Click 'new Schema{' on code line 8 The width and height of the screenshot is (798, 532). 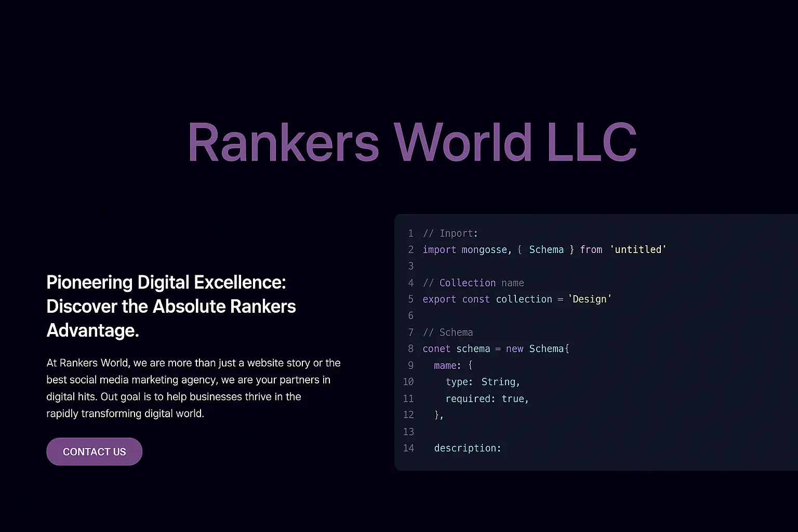pos(537,349)
